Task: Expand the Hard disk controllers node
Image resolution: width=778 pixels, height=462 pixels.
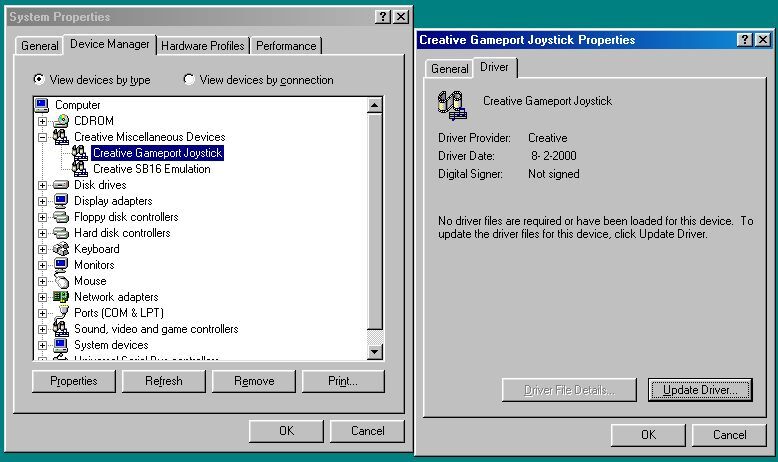Action: pyautogui.click(x=43, y=233)
